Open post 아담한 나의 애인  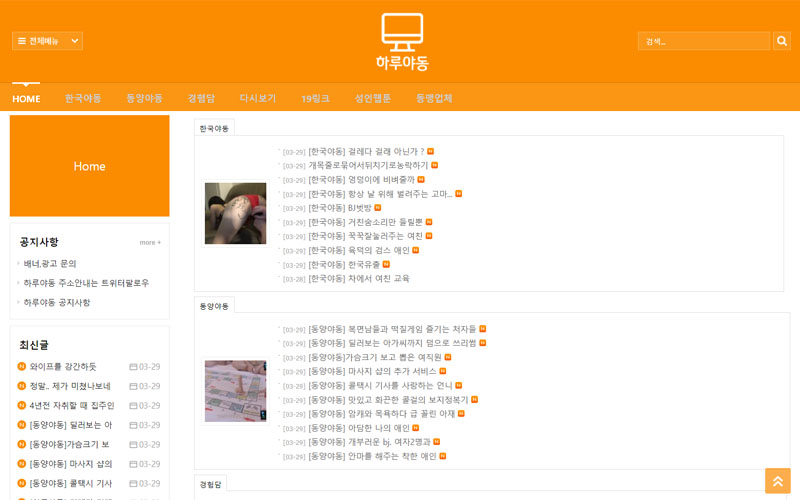(x=359, y=428)
